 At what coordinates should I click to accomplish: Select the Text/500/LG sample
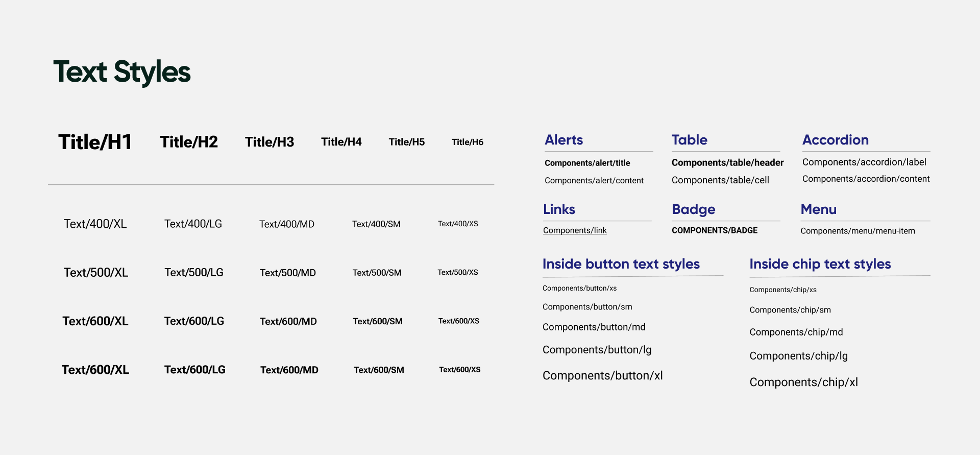point(194,272)
